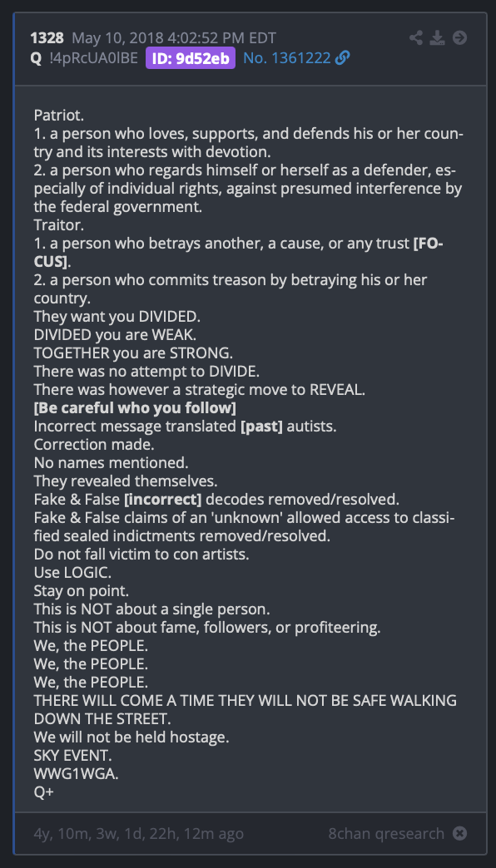
Task: Click the circled X icon beside 8chan qresearch
Action: click(x=459, y=833)
